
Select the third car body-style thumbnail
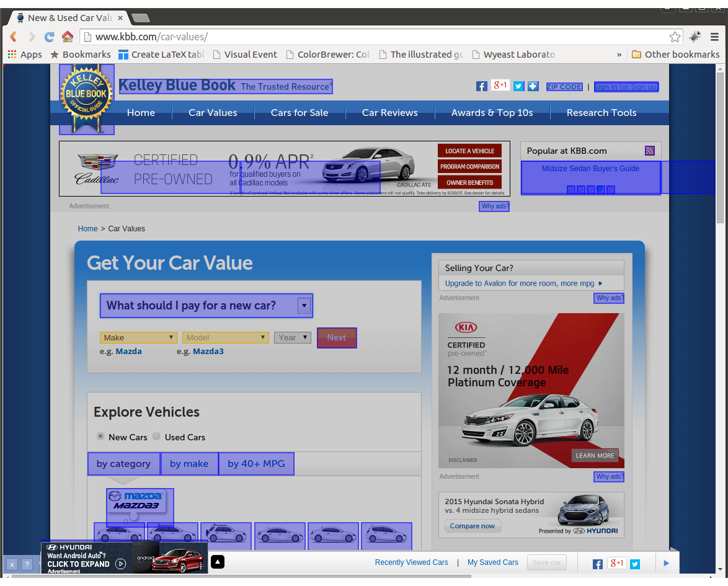point(226,535)
